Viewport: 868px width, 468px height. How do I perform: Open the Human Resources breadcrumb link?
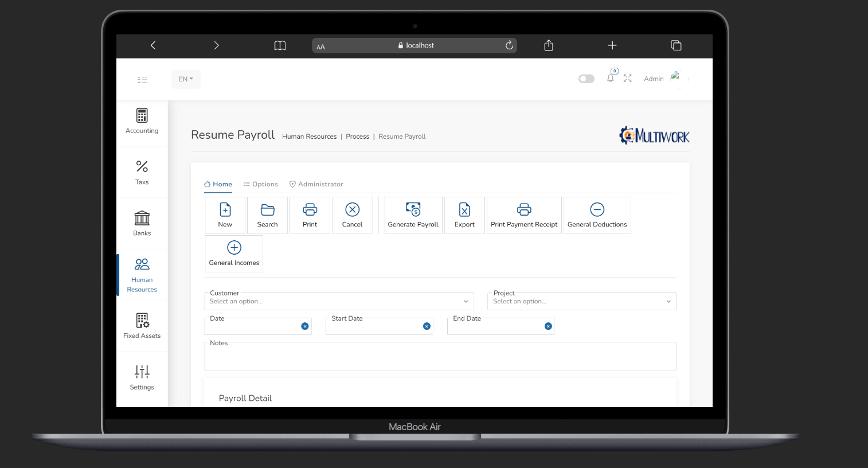309,136
